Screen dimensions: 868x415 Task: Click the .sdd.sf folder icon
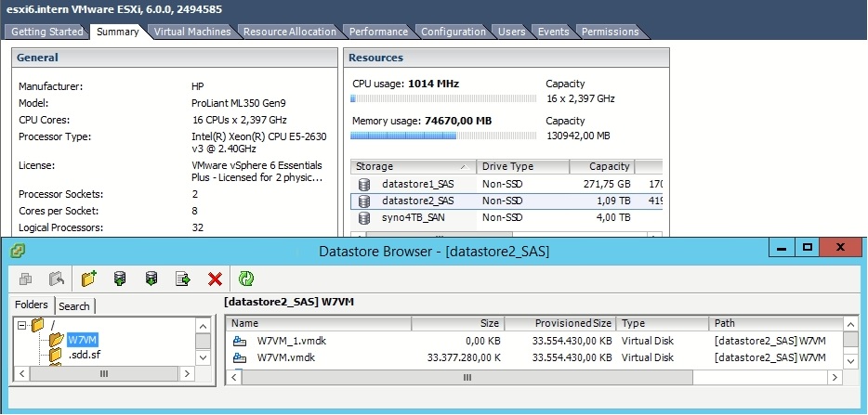coord(56,354)
